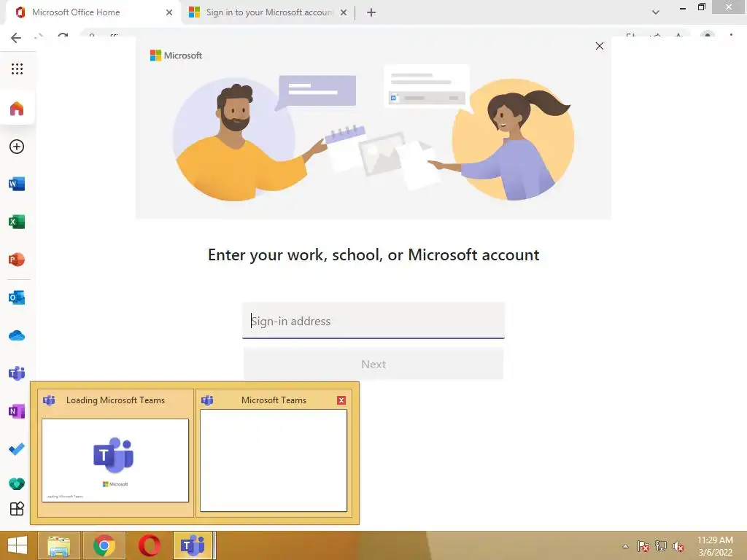This screenshot has width=747, height=560.
Task: Click the Enter your work, school account heading
Action: (373, 254)
